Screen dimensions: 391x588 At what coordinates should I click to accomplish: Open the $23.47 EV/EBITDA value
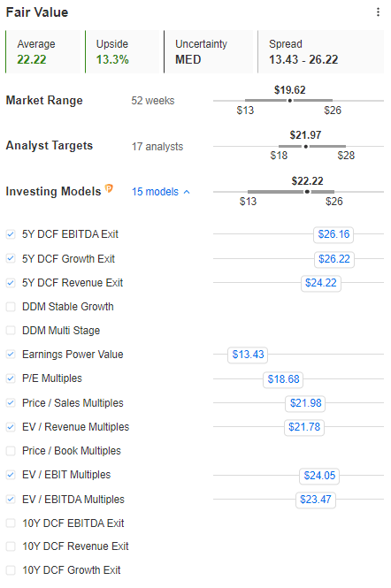(316, 500)
